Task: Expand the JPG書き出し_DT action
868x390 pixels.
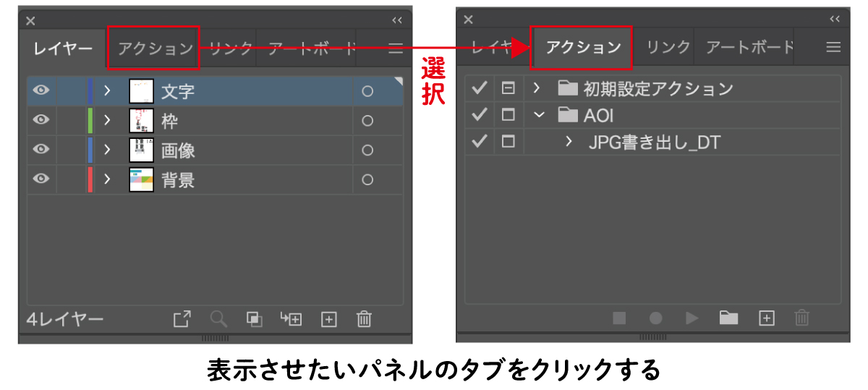Action: (x=569, y=142)
